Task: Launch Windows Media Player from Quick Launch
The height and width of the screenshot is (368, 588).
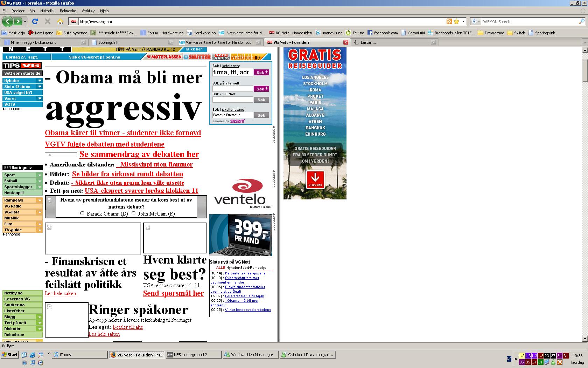Action: tap(41, 362)
